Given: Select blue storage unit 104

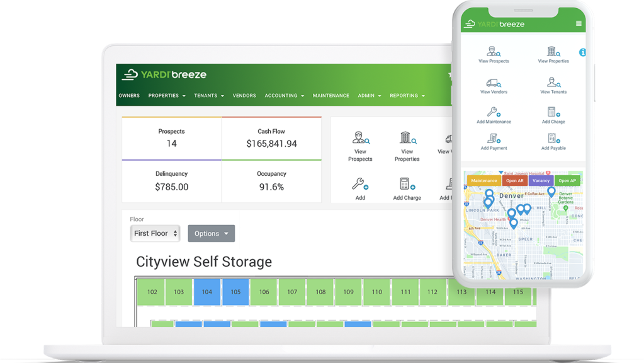Looking at the screenshot, I should 207,292.
